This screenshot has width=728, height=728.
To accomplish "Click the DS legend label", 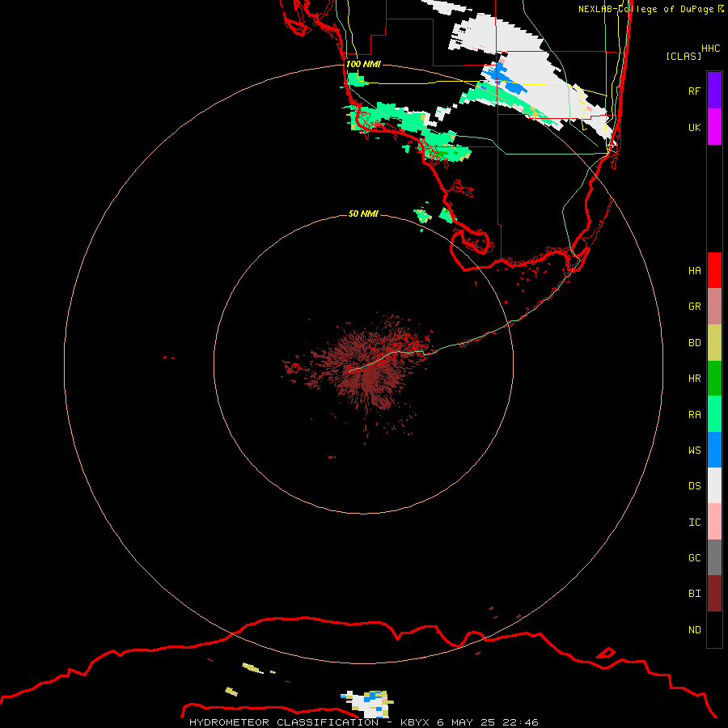I will tap(694, 486).
